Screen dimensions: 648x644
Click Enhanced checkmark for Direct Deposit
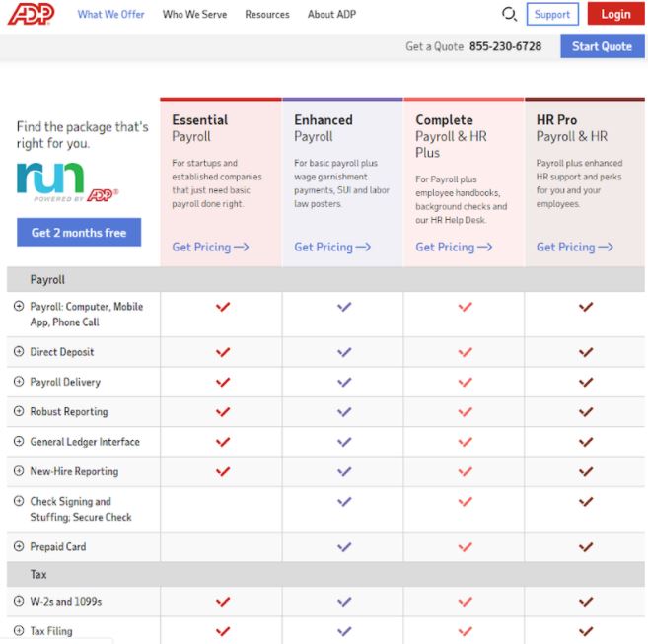[344, 352]
